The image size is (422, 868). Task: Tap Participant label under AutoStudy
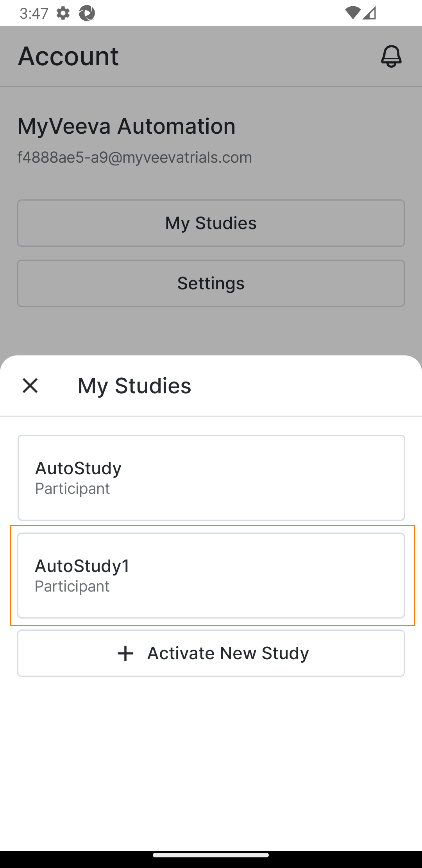point(73,488)
